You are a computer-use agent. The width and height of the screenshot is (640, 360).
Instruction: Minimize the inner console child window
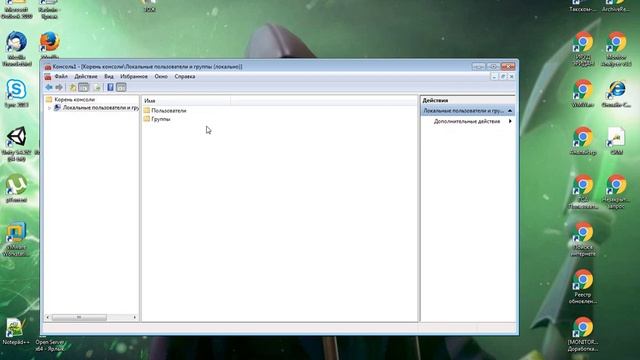pos(494,76)
